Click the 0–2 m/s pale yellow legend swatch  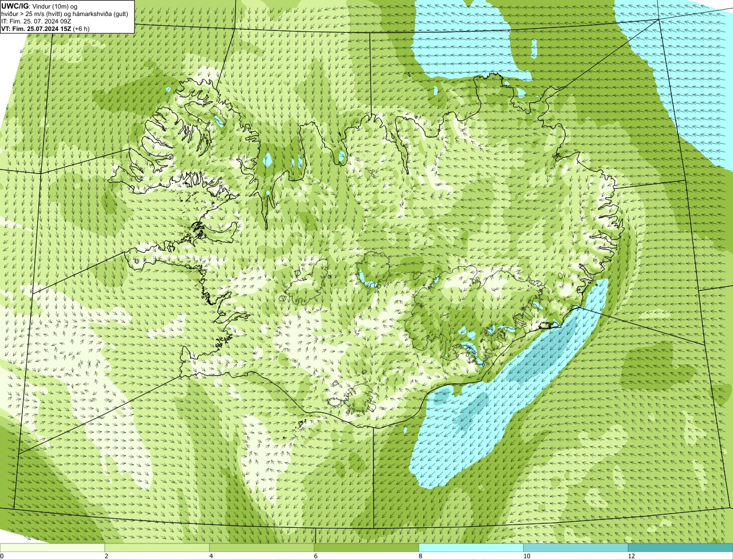click(53, 548)
